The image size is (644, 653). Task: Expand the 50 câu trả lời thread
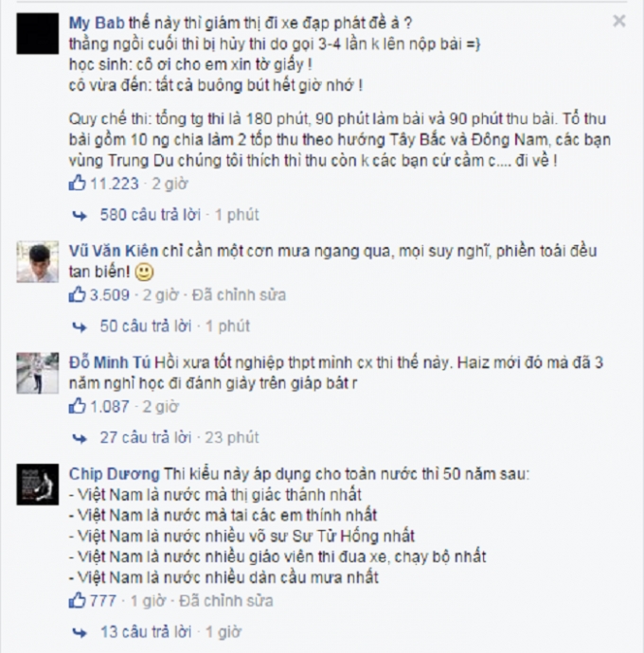click(146, 326)
